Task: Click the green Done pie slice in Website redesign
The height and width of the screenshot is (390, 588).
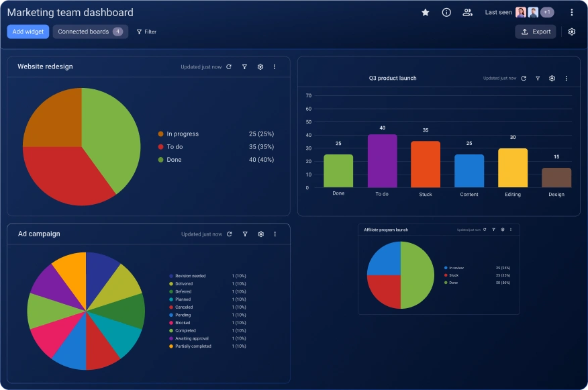Action: point(113,139)
